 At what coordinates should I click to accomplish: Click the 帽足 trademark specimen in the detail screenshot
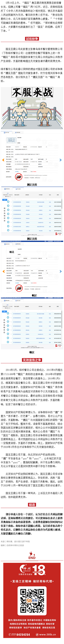click(12, 252)
